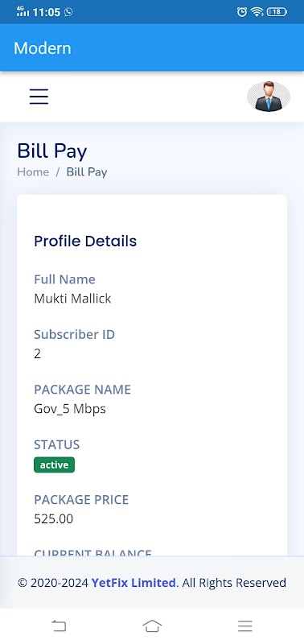Tap the Android back navigation button
The height and width of the screenshot is (644, 304).
click(59, 626)
